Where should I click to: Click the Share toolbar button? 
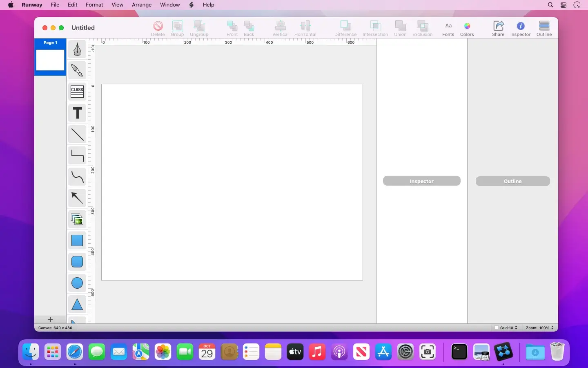[498, 28]
